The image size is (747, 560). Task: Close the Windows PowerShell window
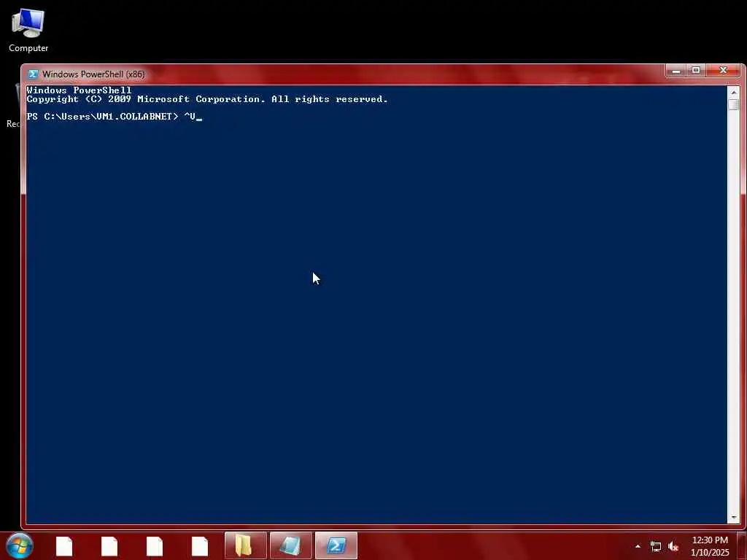coord(723,71)
